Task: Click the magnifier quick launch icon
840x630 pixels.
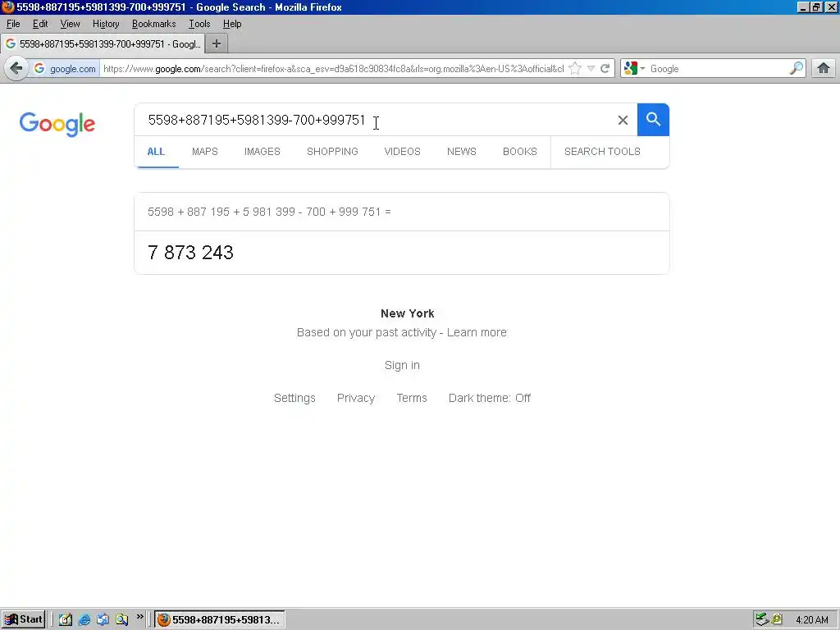Action: coord(121,620)
